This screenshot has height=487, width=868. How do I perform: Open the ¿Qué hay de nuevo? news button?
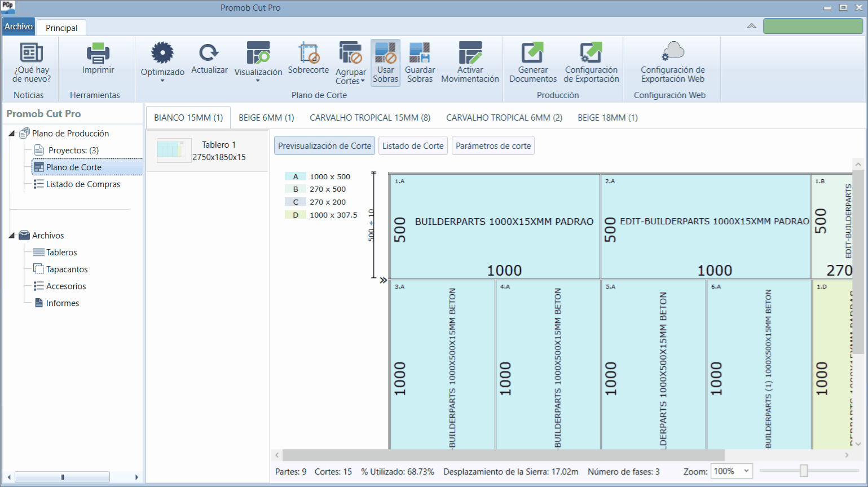pyautogui.click(x=32, y=63)
